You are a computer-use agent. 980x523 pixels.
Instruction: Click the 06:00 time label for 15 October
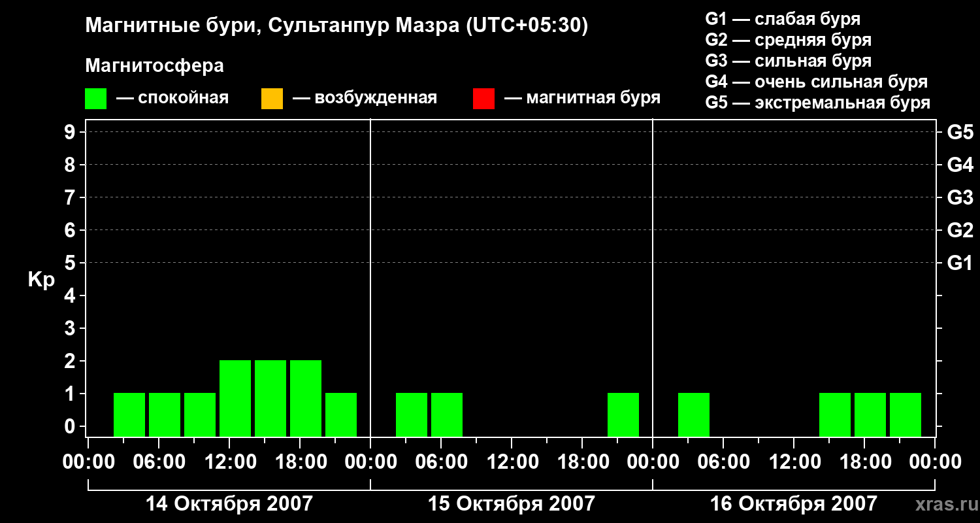click(x=441, y=462)
